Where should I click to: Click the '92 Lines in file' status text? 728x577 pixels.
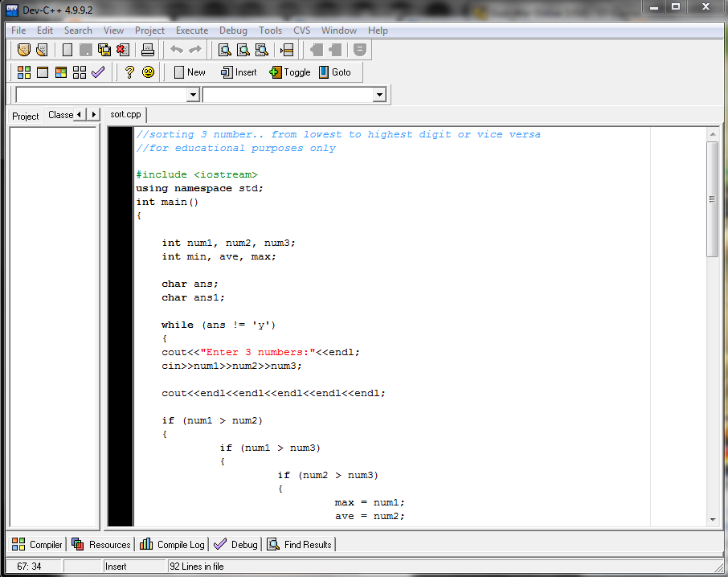(x=196, y=567)
